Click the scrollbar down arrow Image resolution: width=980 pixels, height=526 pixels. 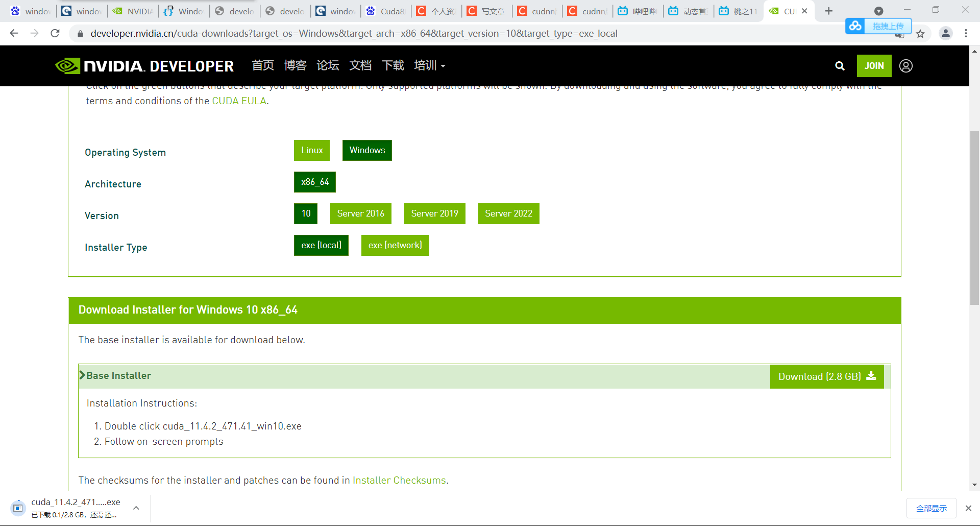click(974, 485)
